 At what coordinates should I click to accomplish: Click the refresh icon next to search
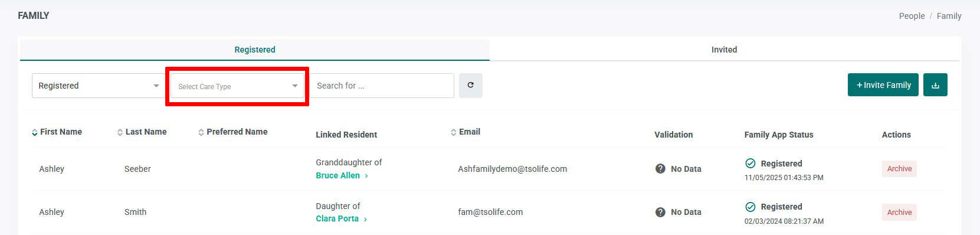click(x=470, y=86)
